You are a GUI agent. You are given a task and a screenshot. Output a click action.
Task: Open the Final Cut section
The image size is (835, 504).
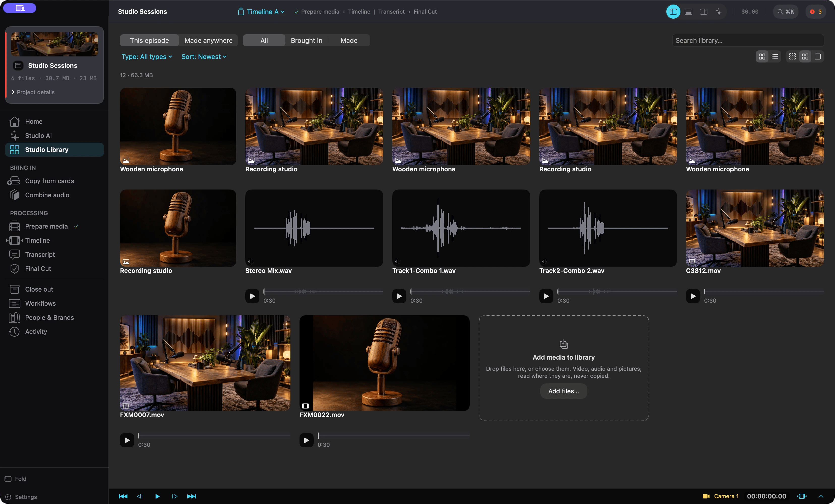(54, 269)
